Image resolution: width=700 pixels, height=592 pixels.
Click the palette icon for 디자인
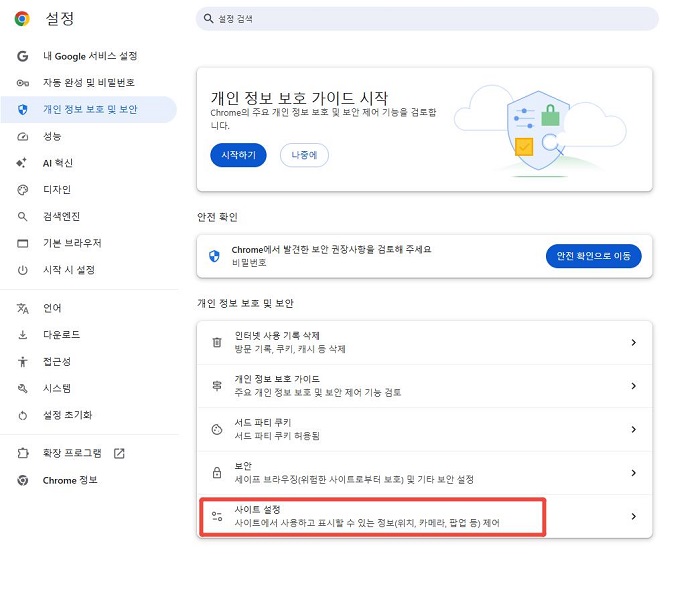pos(22,190)
